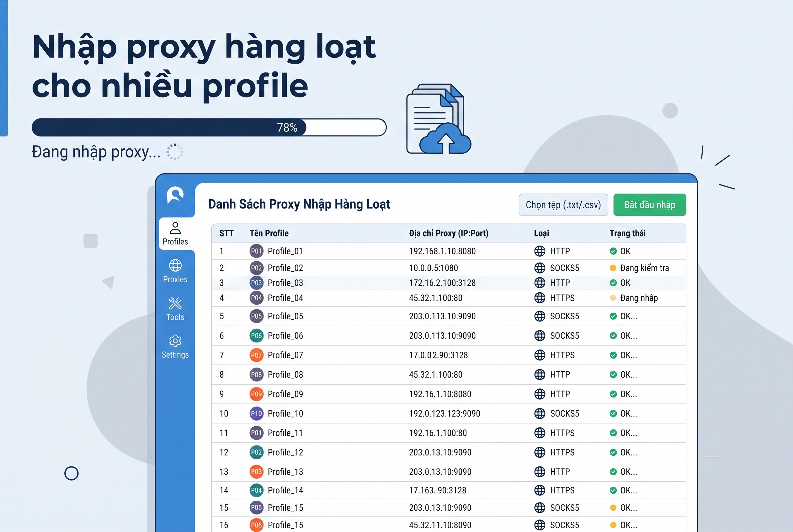This screenshot has width=793, height=532.
Task: Click the avatar next to Profile_11
Action: pyautogui.click(x=256, y=433)
